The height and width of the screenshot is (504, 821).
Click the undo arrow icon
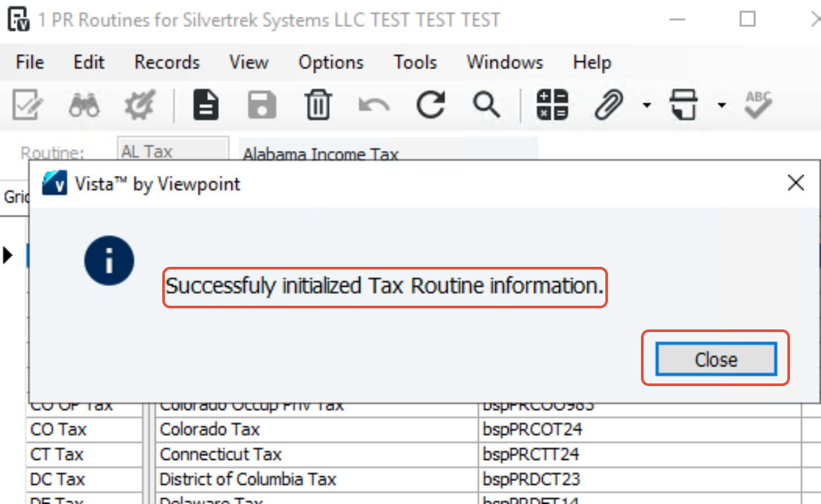point(374,105)
